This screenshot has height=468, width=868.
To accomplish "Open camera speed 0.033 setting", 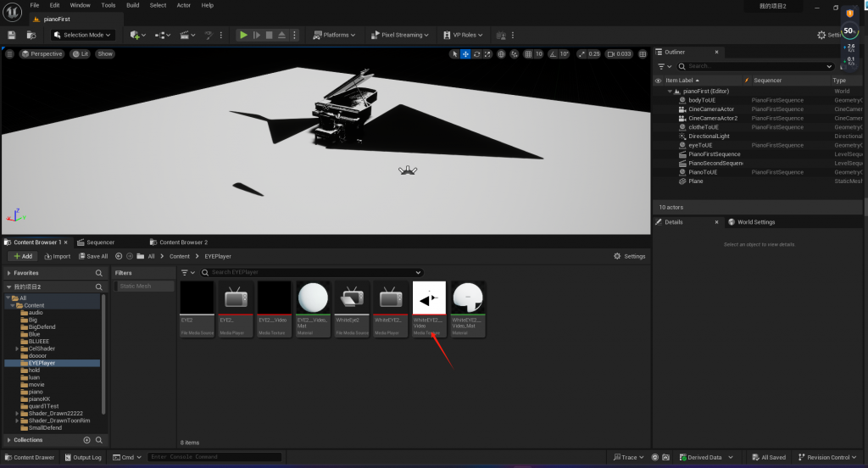I will [x=619, y=53].
